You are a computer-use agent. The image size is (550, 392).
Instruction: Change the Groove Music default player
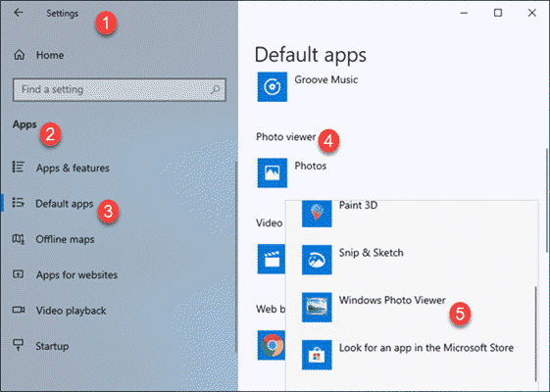tap(326, 80)
